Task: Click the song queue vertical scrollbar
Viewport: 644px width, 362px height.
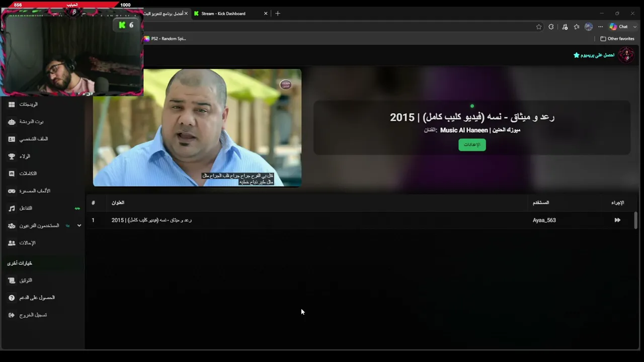Action: click(x=636, y=220)
